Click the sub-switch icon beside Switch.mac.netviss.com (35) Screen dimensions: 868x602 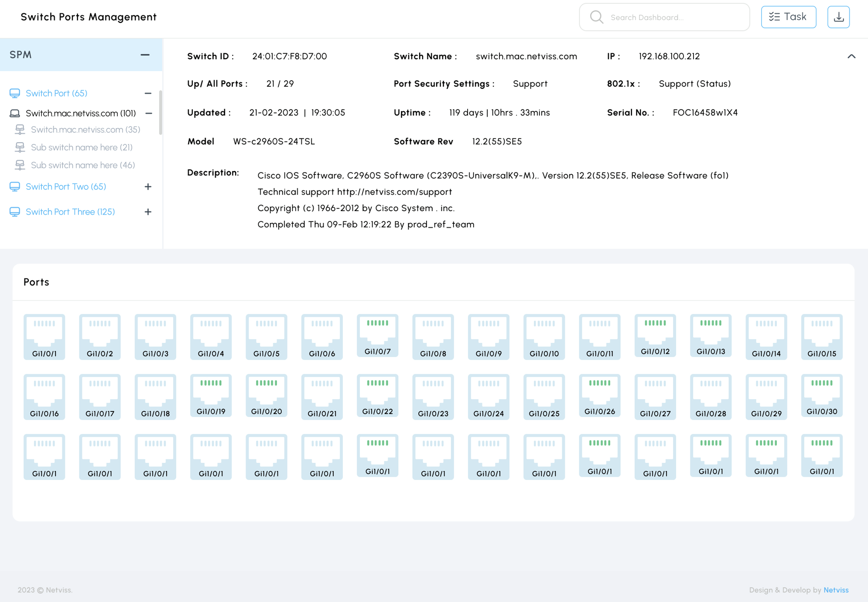20,129
